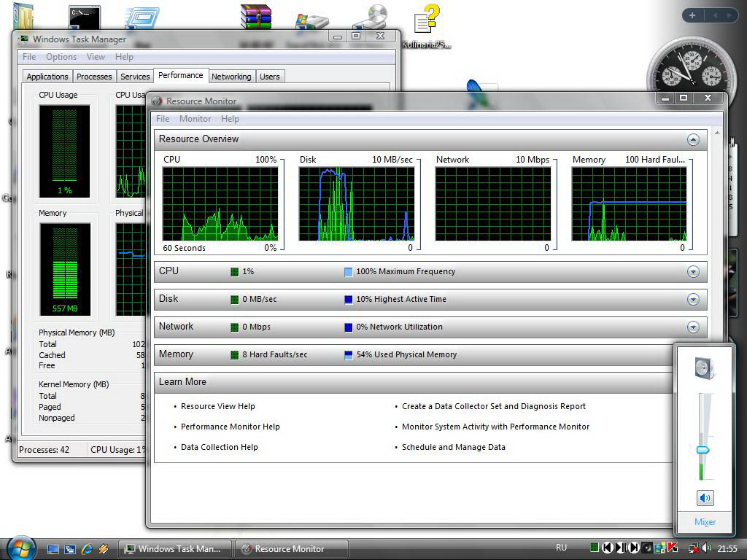Click the volume slider thumb

pyautogui.click(x=703, y=450)
